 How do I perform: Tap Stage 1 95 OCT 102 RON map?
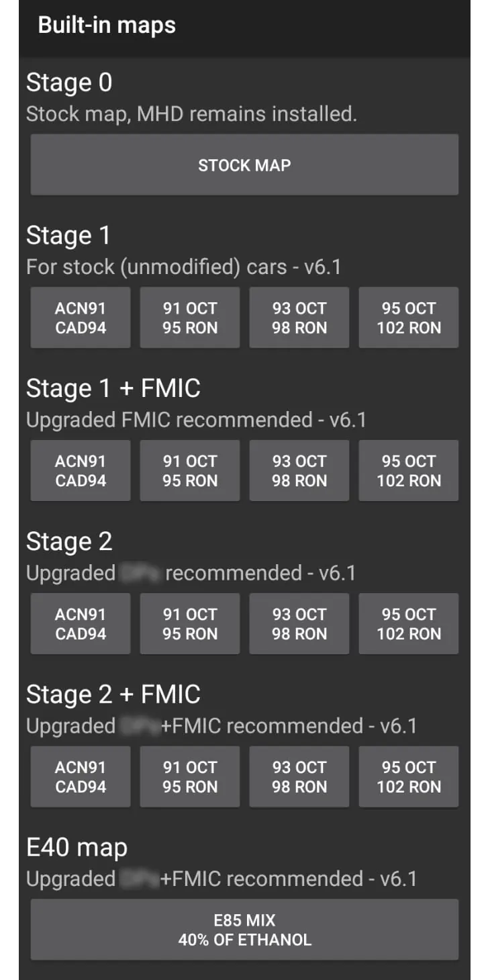pyautogui.click(x=409, y=318)
